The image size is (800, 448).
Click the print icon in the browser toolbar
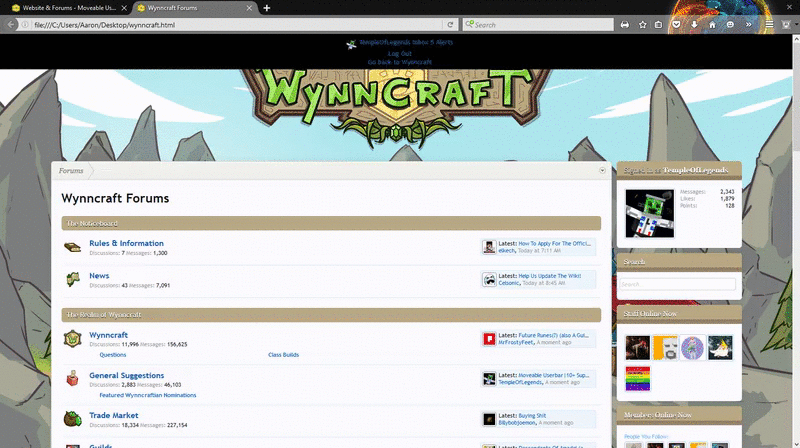(624, 24)
